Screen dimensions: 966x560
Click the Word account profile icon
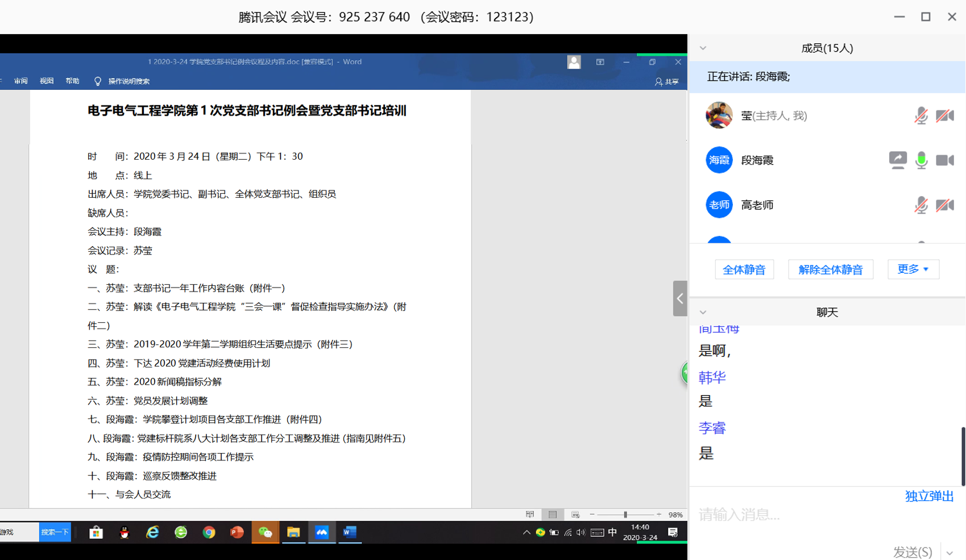tap(574, 62)
